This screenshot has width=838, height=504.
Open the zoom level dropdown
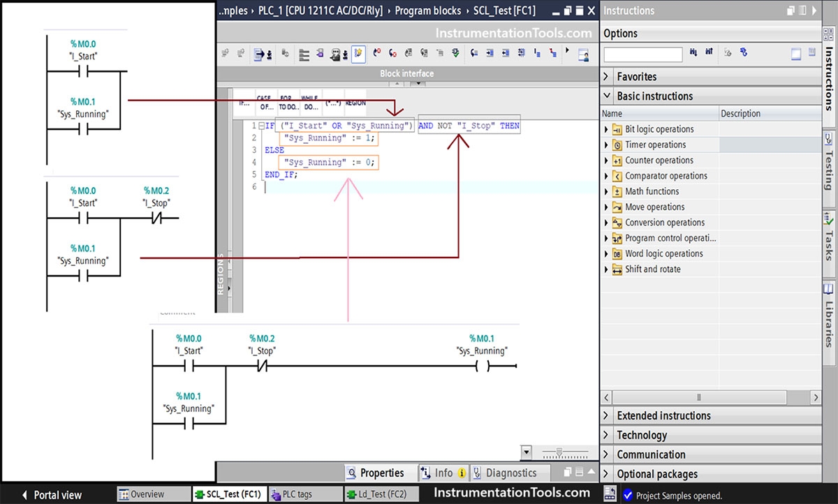point(526,452)
